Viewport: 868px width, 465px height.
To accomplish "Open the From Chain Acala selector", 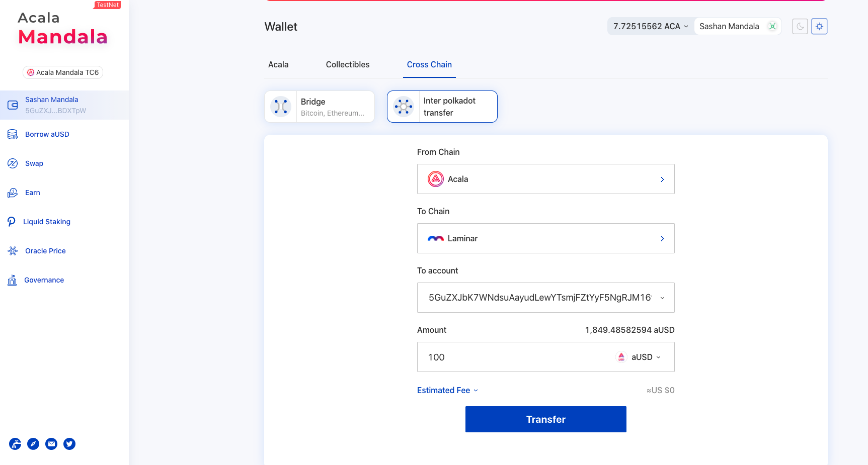I will tap(545, 179).
